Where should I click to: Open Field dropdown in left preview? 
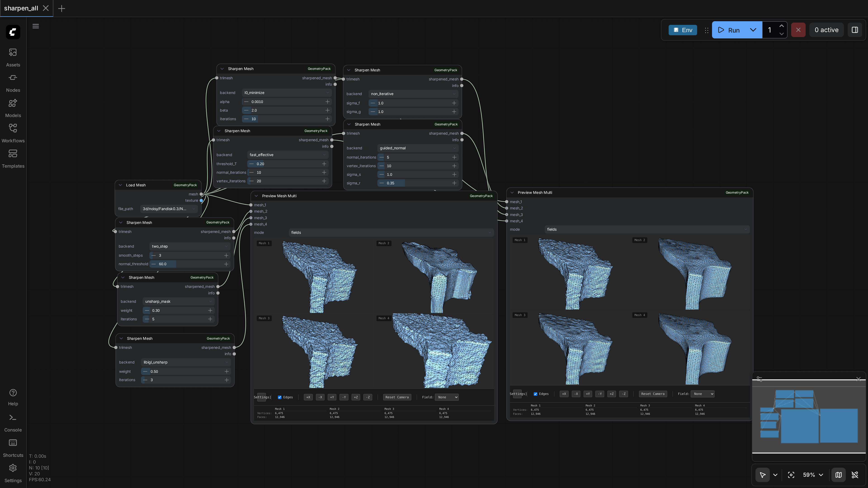(447, 397)
